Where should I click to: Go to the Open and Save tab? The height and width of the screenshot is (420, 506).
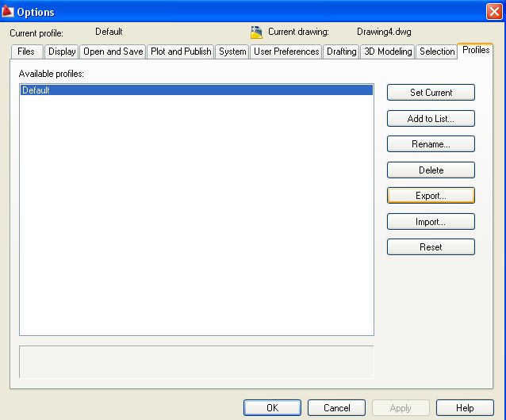(x=113, y=52)
